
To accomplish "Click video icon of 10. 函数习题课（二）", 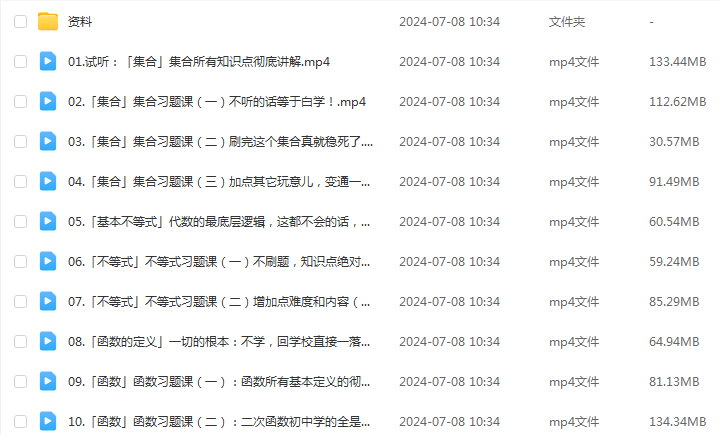I will (48, 421).
